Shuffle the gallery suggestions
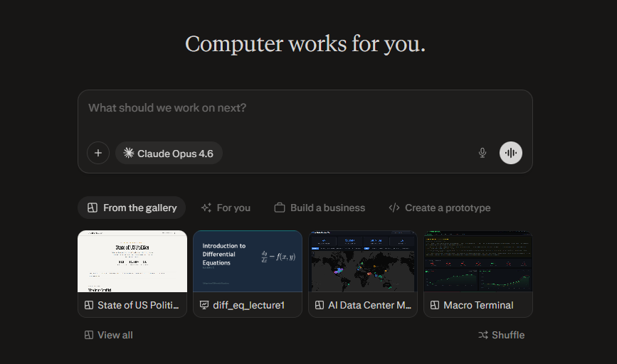 pos(501,335)
